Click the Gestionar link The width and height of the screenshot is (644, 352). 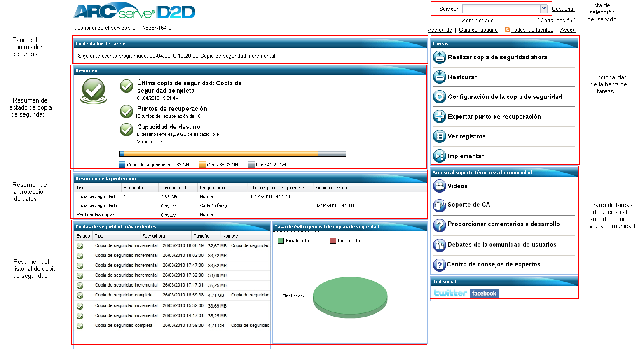tap(563, 9)
